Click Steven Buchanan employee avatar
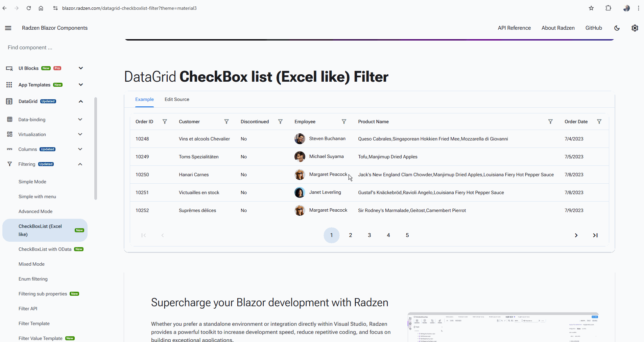 (x=300, y=139)
